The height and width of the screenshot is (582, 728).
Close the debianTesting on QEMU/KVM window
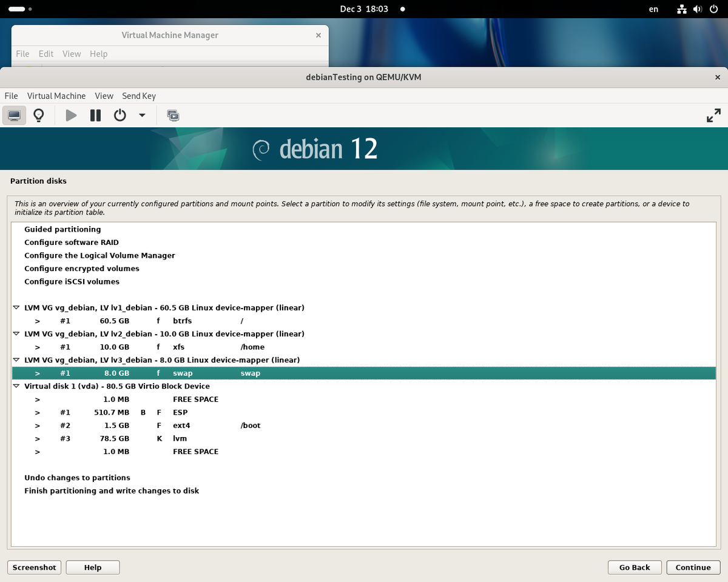tap(718, 77)
